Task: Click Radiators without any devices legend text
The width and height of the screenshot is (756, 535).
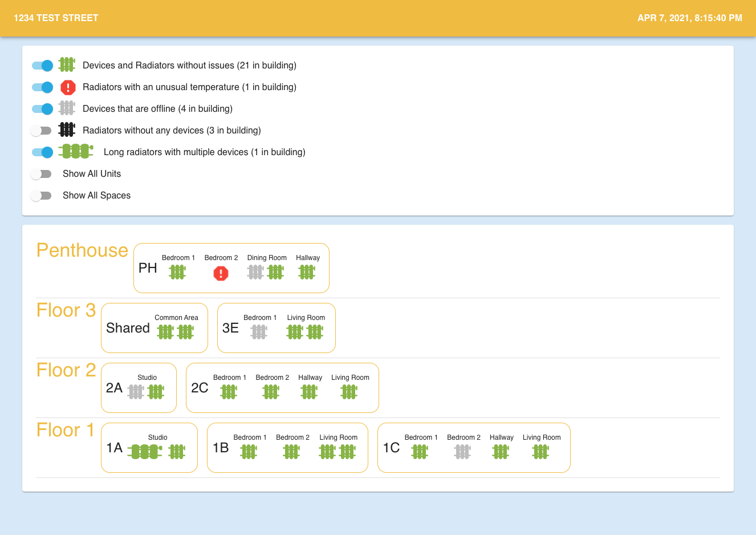Action: coord(172,131)
